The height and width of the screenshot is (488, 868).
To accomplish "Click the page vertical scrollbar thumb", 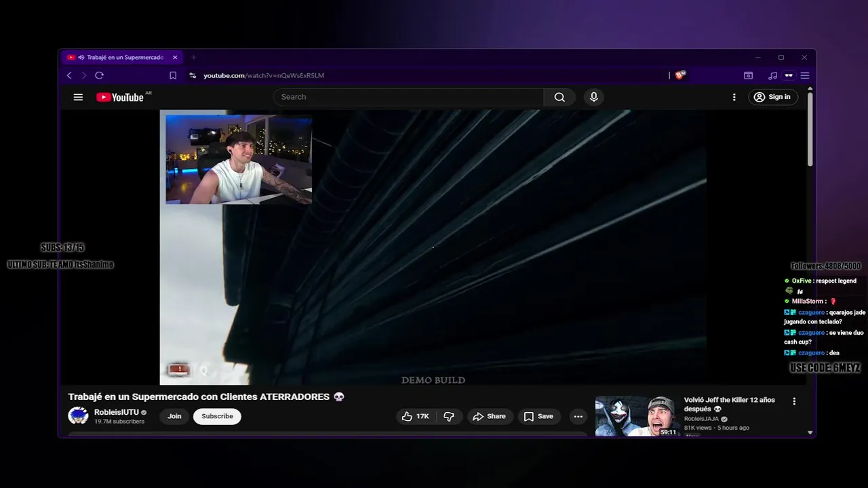I will tap(810, 129).
